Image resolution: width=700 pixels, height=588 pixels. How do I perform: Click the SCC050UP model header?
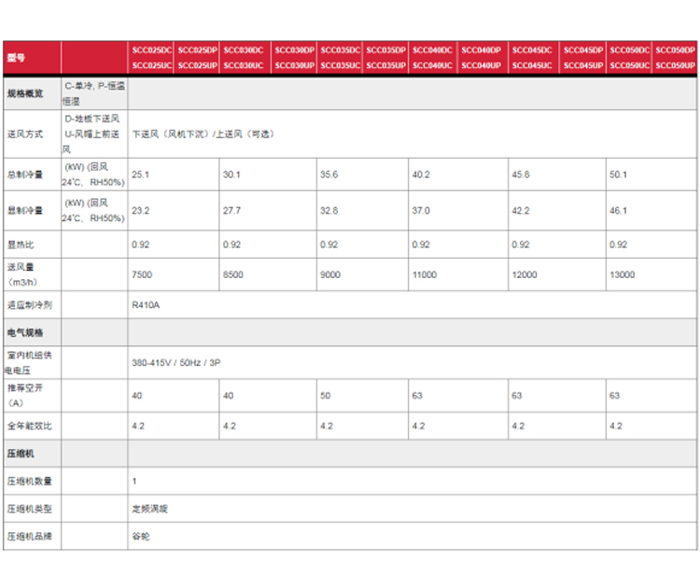pos(677,66)
